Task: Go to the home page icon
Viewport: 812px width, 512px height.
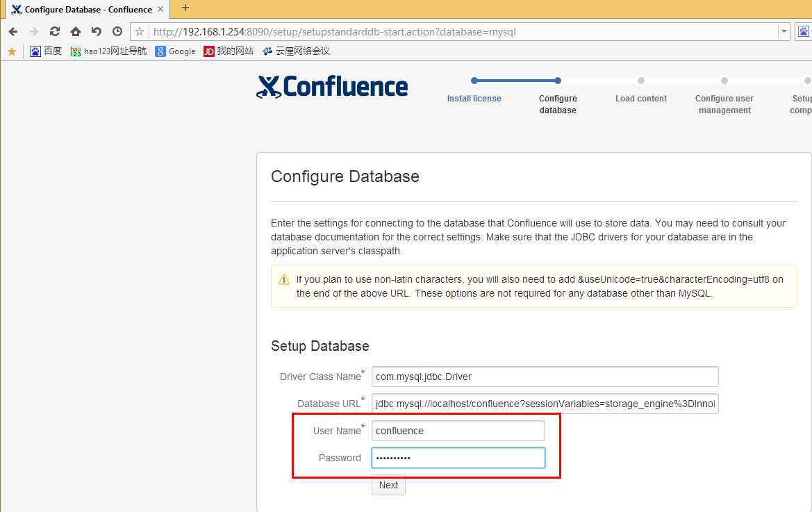Action: pyautogui.click(x=76, y=31)
